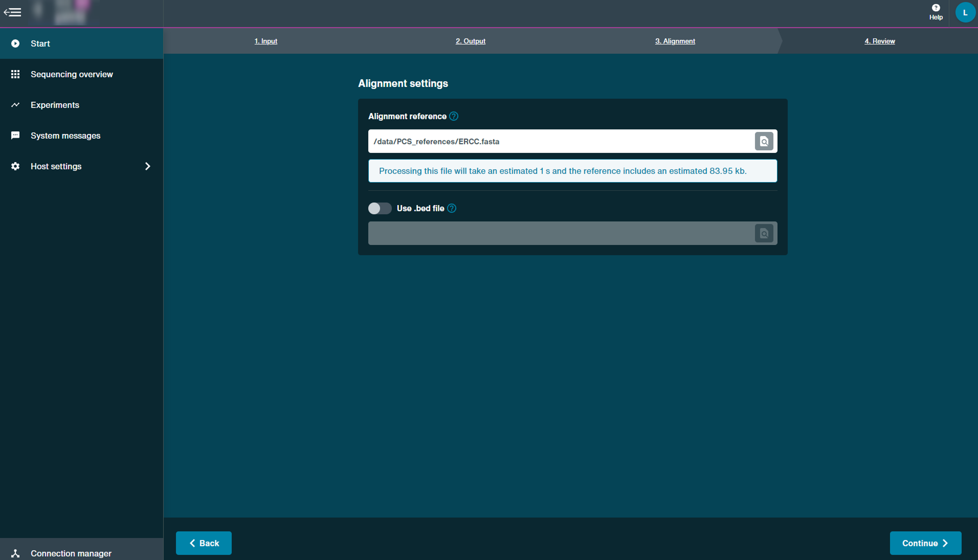Expand the Host settings submenu arrow
Viewport: 978px width, 560px height.
[148, 166]
